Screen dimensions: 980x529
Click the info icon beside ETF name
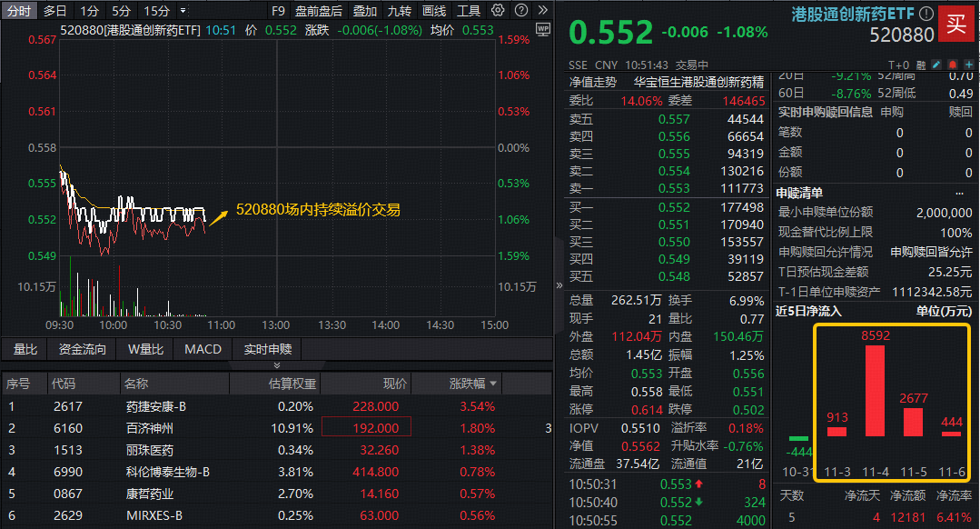(926, 14)
